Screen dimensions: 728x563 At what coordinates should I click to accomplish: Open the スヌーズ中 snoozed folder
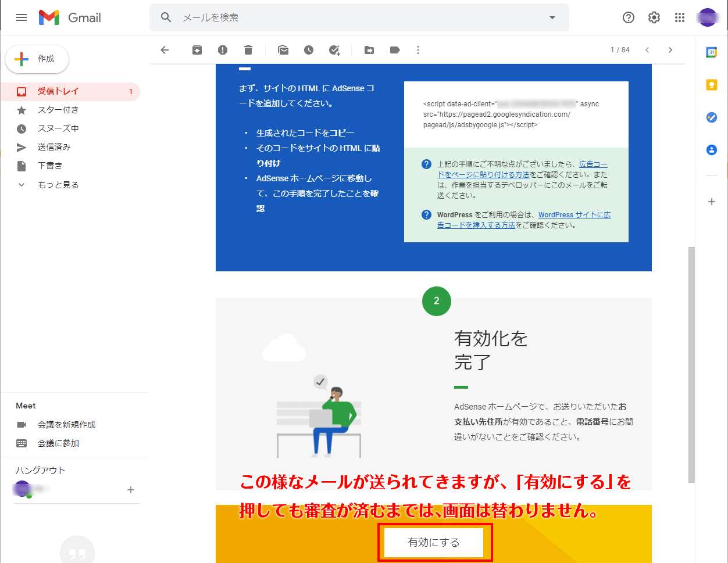point(70,128)
